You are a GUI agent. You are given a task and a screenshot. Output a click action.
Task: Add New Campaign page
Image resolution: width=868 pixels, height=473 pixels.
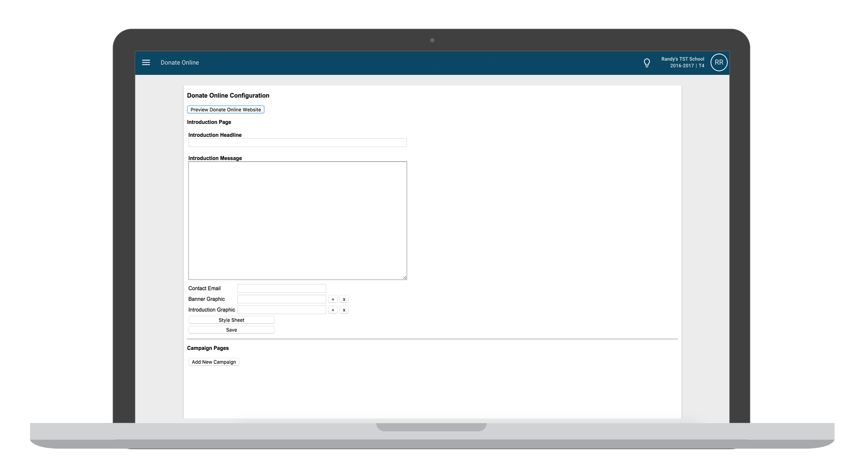click(214, 362)
